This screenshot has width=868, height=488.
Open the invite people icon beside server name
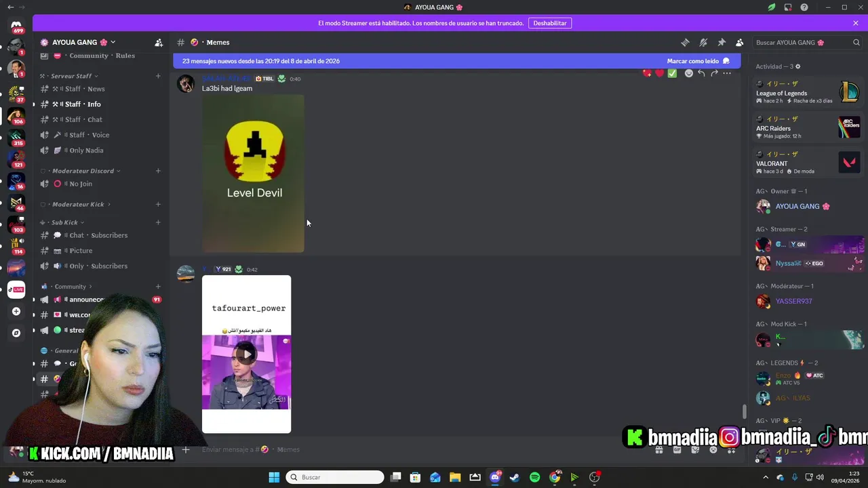click(x=159, y=42)
